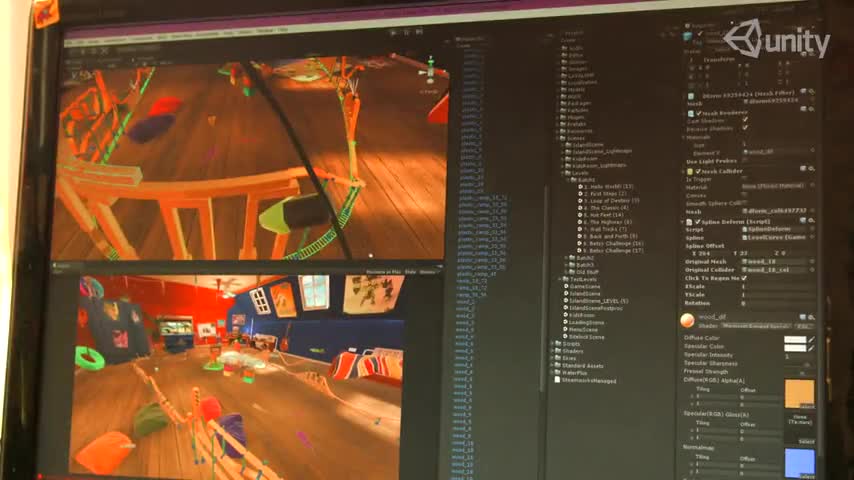Toggle the Spline Deform script enabled checkbox
The width and height of the screenshot is (854, 480).
click(698, 222)
